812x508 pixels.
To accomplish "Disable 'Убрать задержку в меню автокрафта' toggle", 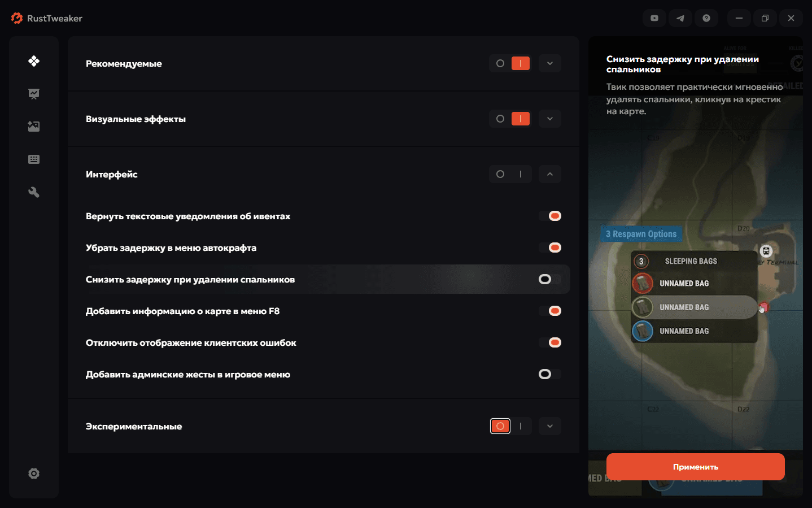I will (x=550, y=248).
